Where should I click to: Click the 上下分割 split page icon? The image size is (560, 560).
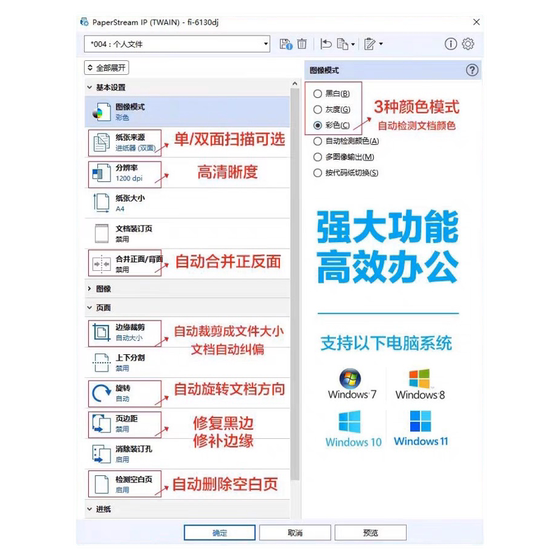102,363
